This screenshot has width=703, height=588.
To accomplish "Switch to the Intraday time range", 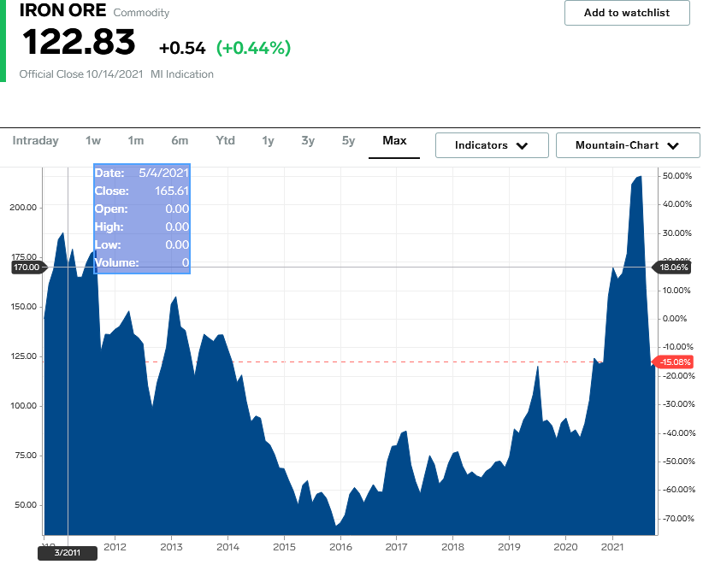I will coord(35,141).
